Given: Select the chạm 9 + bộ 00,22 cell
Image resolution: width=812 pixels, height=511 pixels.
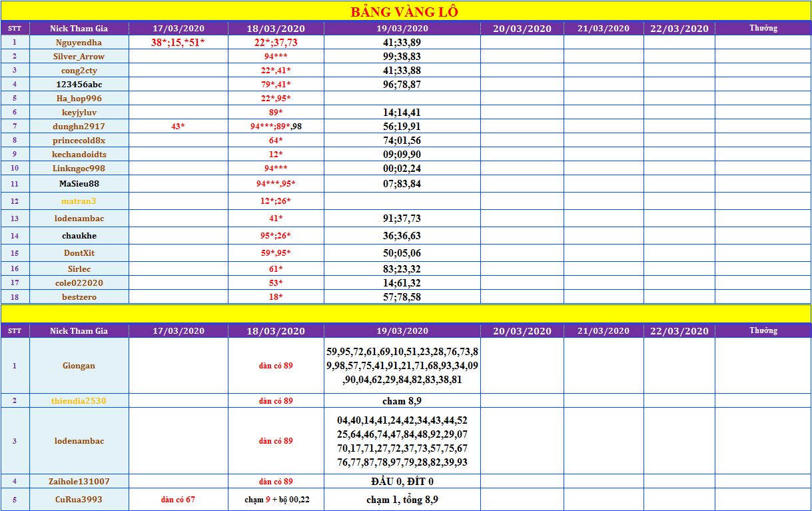Looking at the screenshot, I should (x=276, y=500).
